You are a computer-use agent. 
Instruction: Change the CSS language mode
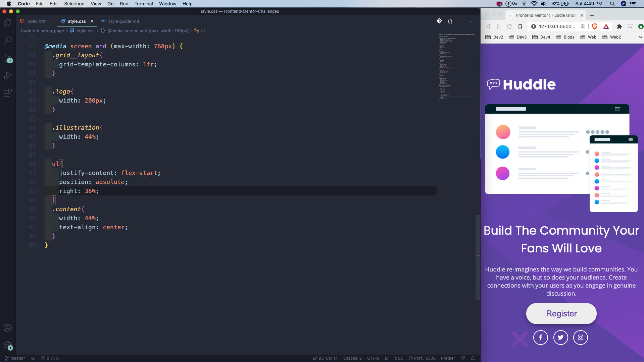point(399,358)
